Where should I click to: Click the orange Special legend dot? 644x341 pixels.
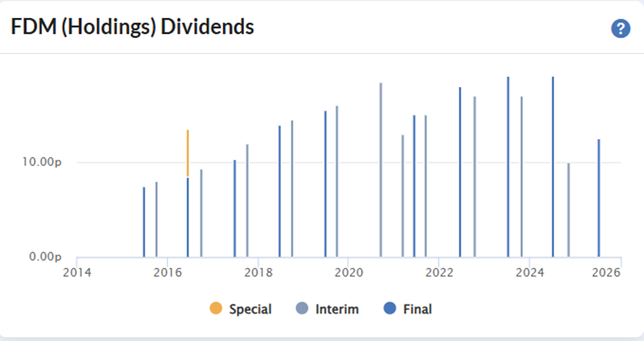216,308
